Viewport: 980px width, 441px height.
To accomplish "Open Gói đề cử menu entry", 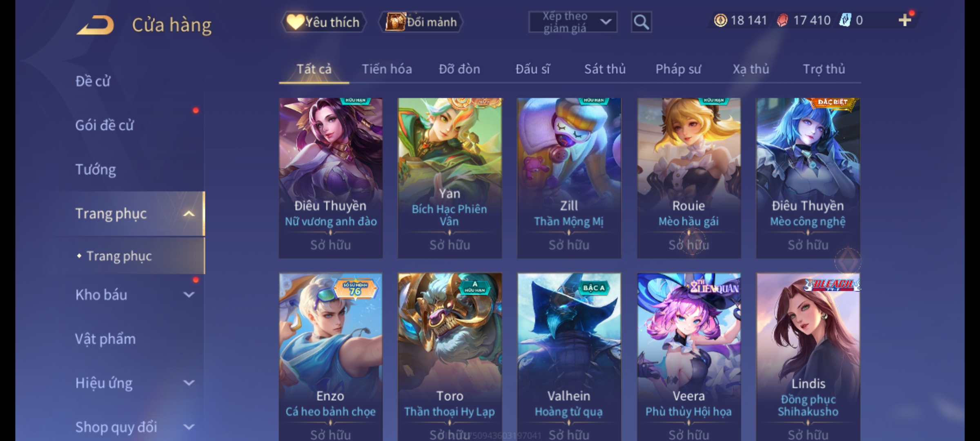I will [105, 125].
